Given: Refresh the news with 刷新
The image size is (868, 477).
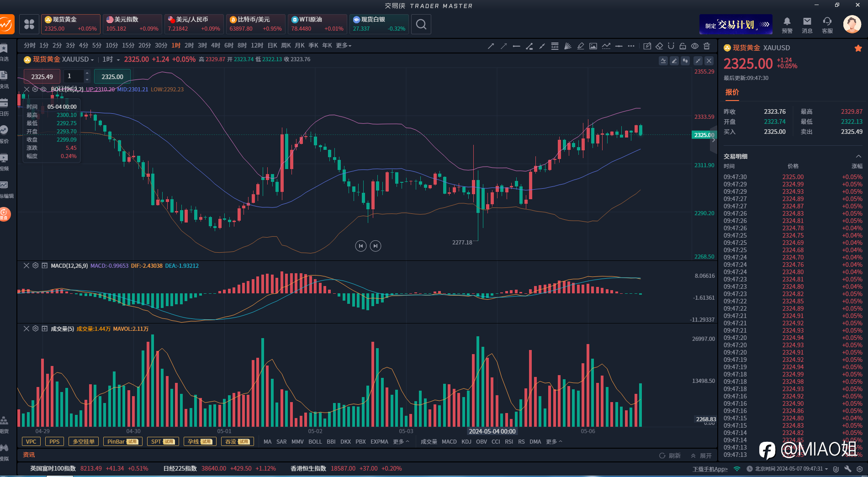Looking at the screenshot, I should [670, 456].
